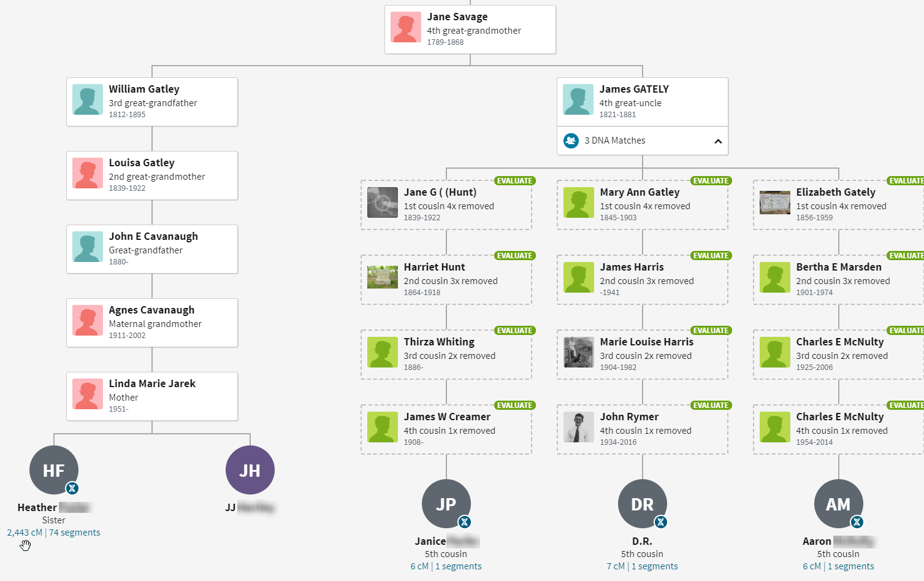Click DNA badge on Heather's HF avatar
This screenshot has height=581, width=924.
[x=72, y=488]
